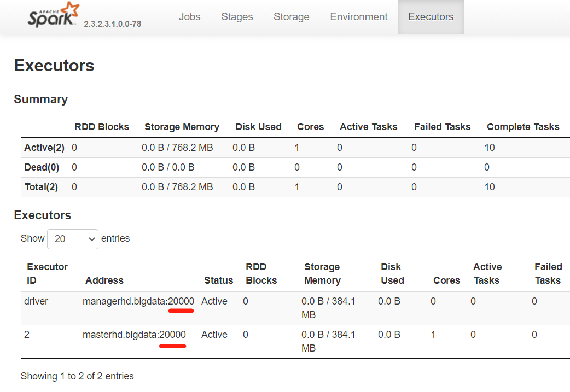This screenshot has height=392, width=570.
Task: Open the Environment tab
Action: coord(359,17)
